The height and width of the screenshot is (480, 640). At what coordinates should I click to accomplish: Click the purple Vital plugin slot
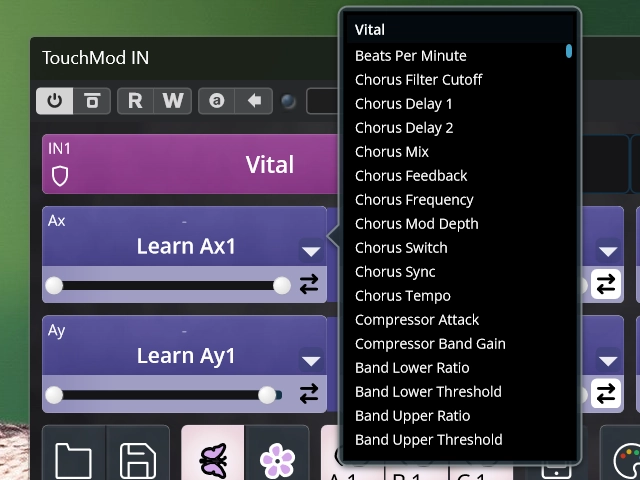[x=190, y=164]
